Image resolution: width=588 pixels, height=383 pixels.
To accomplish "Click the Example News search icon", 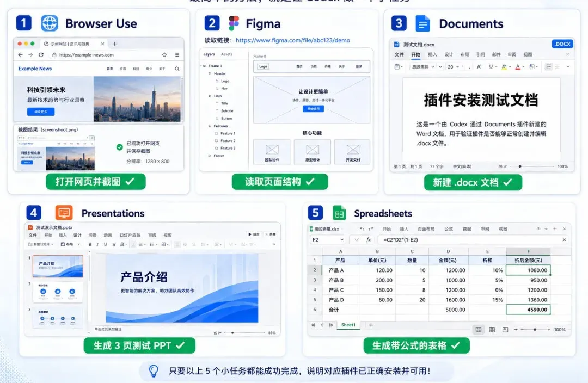I will pos(177,69).
